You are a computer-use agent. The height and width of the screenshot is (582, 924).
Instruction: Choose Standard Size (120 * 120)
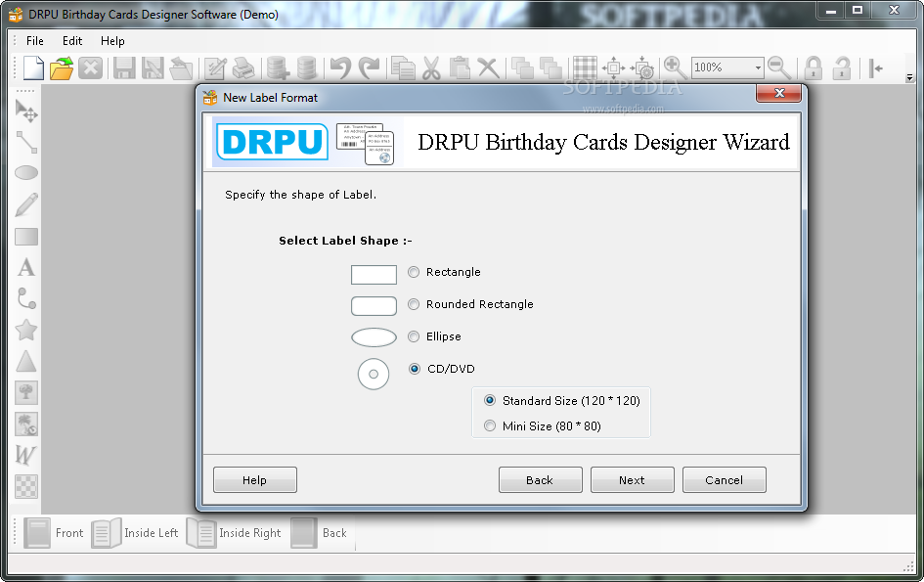pos(490,400)
